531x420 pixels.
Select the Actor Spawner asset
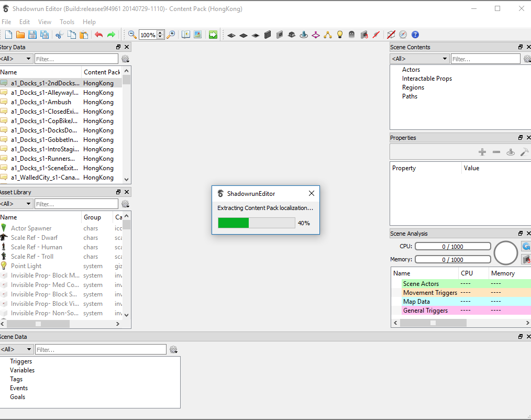coord(61,228)
